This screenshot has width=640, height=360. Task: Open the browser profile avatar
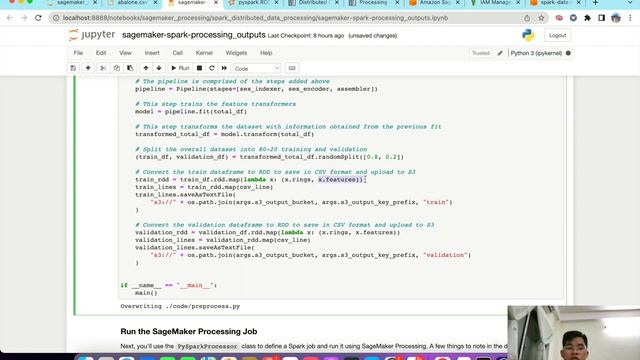click(616, 18)
